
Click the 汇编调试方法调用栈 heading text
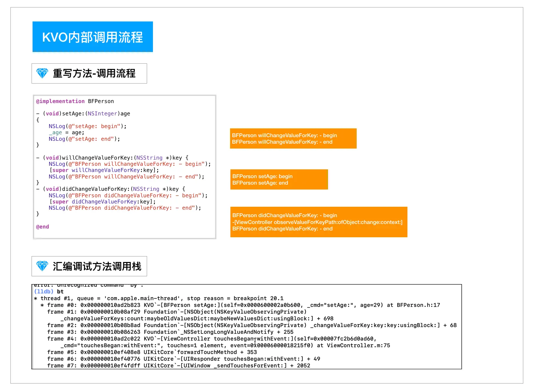tap(97, 266)
